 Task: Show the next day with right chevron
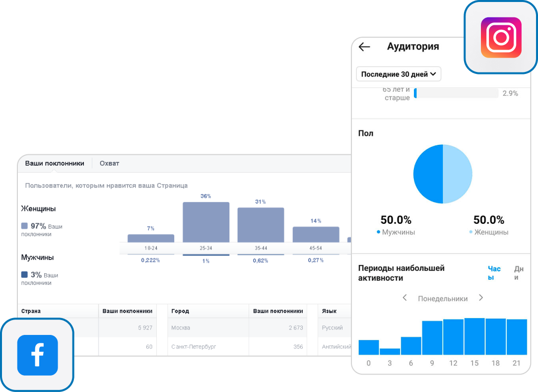pos(480,298)
